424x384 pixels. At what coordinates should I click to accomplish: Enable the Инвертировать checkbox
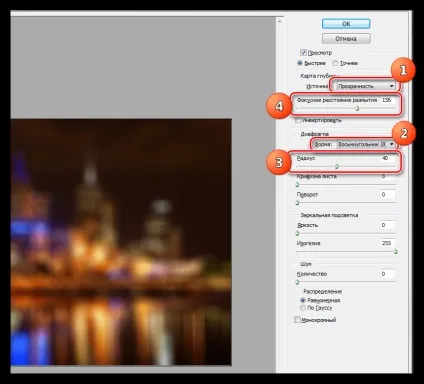coord(299,120)
